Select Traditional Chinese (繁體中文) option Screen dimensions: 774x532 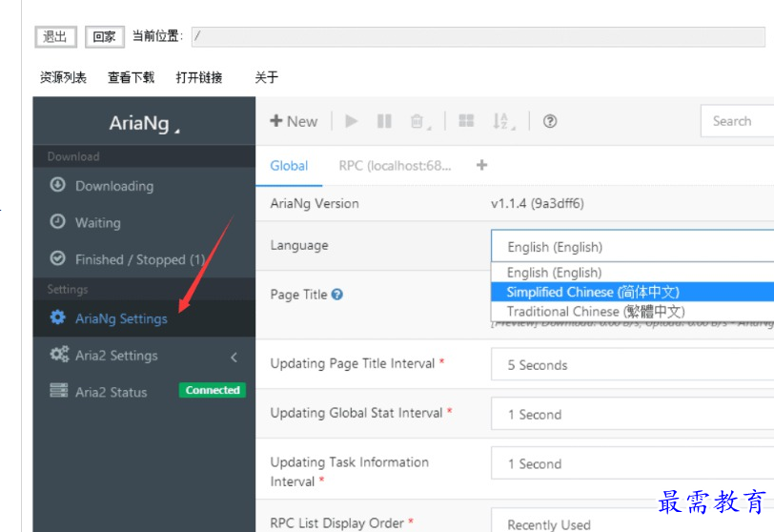[x=632, y=312]
